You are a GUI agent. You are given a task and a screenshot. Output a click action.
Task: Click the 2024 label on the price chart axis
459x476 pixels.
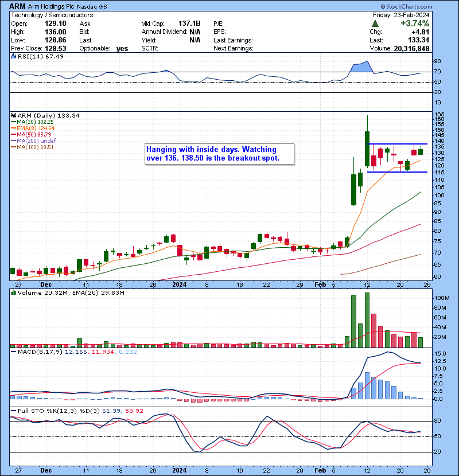179,284
